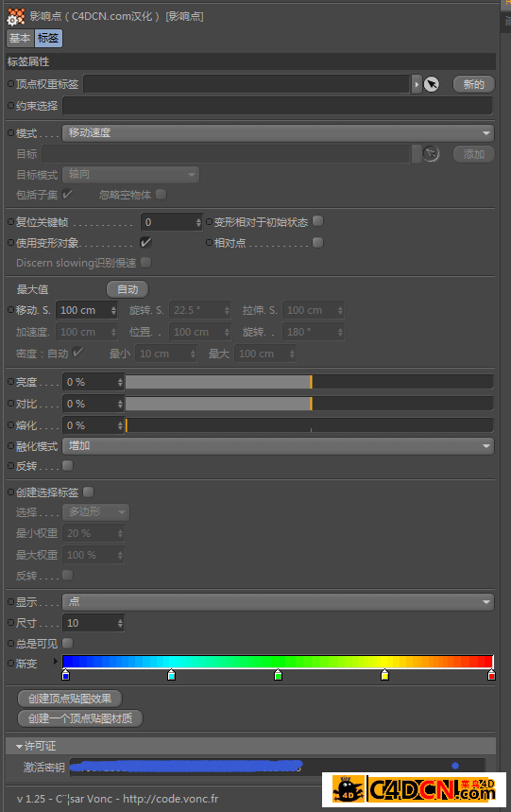Screen dimensions: 511x812
Task: Click the 移动. S. value field
Action: click(x=87, y=310)
